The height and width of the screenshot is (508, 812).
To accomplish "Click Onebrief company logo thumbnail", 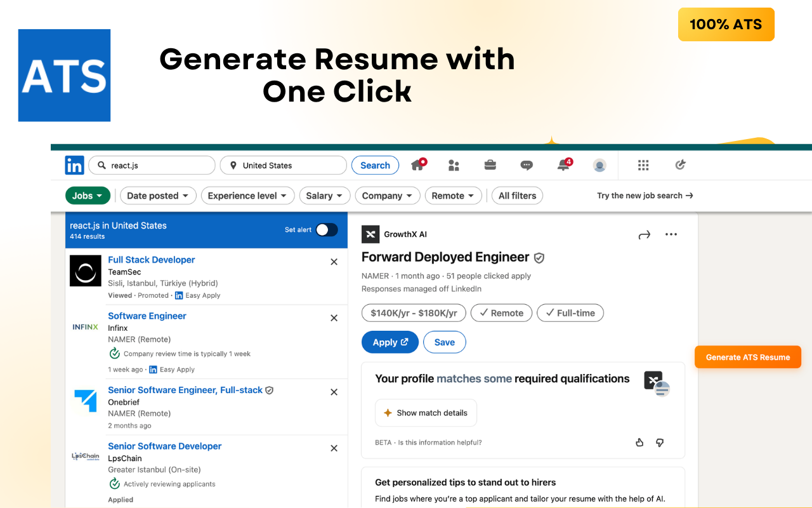I will click(x=86, y=401).
